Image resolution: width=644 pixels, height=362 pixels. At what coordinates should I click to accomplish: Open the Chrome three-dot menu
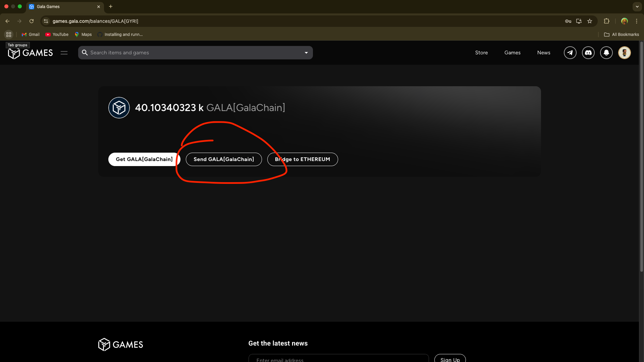[x=637, y=21]
